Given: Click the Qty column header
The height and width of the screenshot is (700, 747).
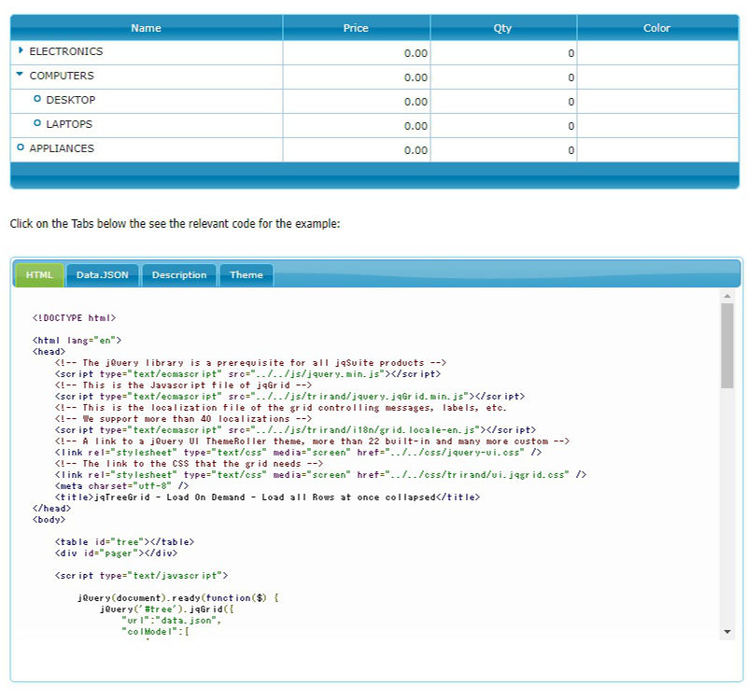Looking at the screenshot, I should coord(503,28).
